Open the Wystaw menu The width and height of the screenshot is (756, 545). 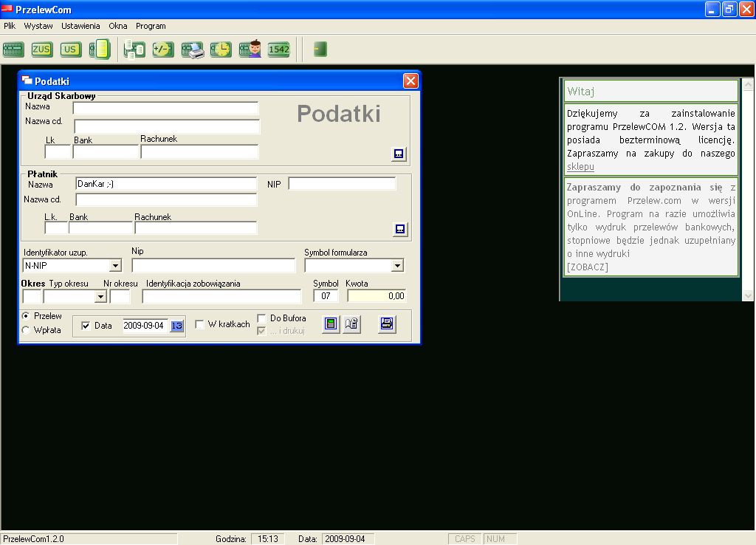click(38, 26)
